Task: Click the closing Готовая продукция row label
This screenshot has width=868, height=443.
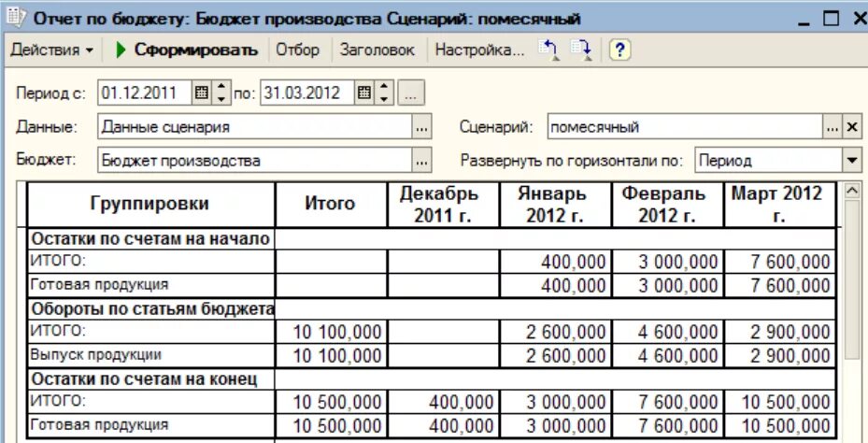Action: click(150, 425)
